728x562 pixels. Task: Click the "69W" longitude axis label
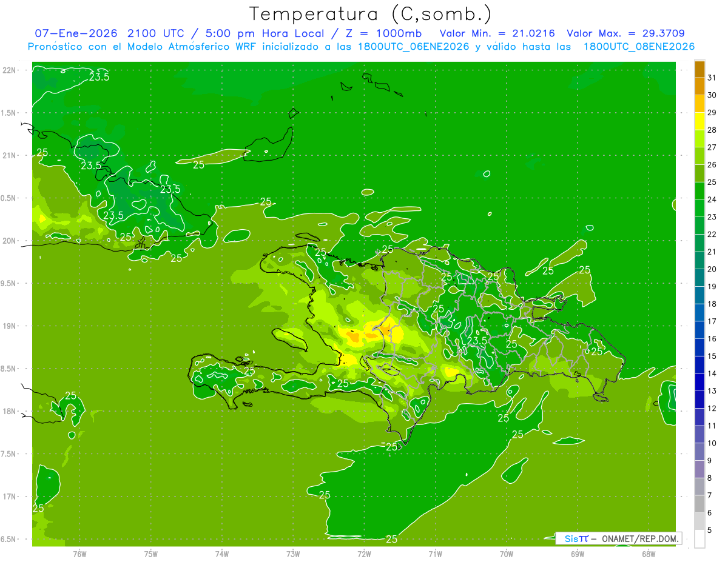pos(578,554)
